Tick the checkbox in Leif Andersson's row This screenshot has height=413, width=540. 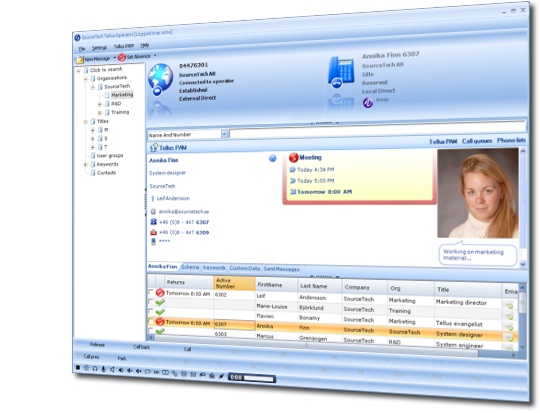point(150,292)
